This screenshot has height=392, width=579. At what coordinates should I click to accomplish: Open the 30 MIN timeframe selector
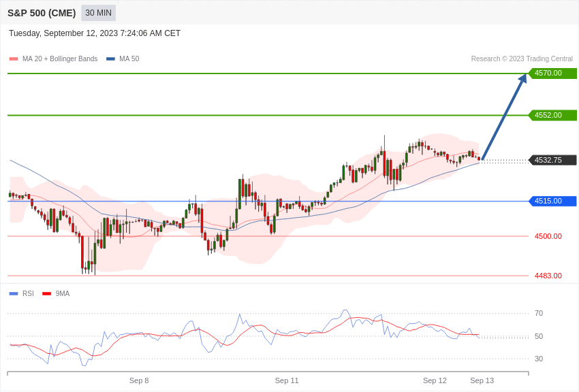[x=98, y=12]
